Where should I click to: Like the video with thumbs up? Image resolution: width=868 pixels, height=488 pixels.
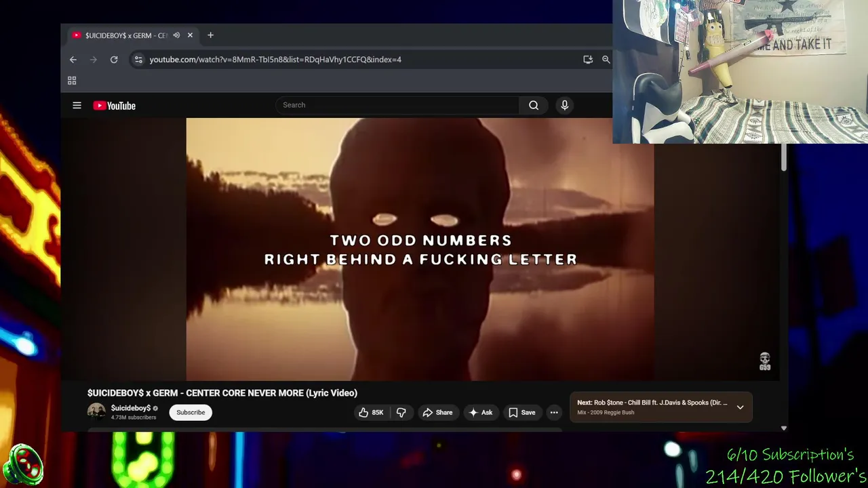coord(372,412)
